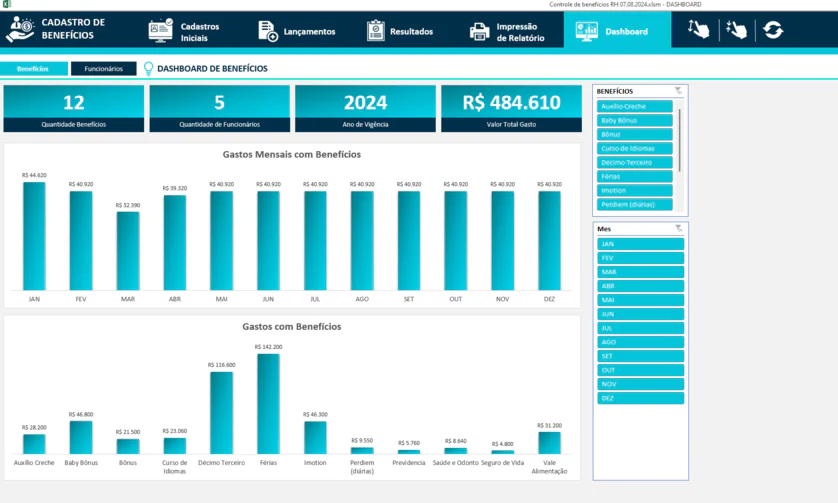Viewport: 838px width, 503px height.
Task: Toggle the Férias benefit filter
Action: coord(636,176)
